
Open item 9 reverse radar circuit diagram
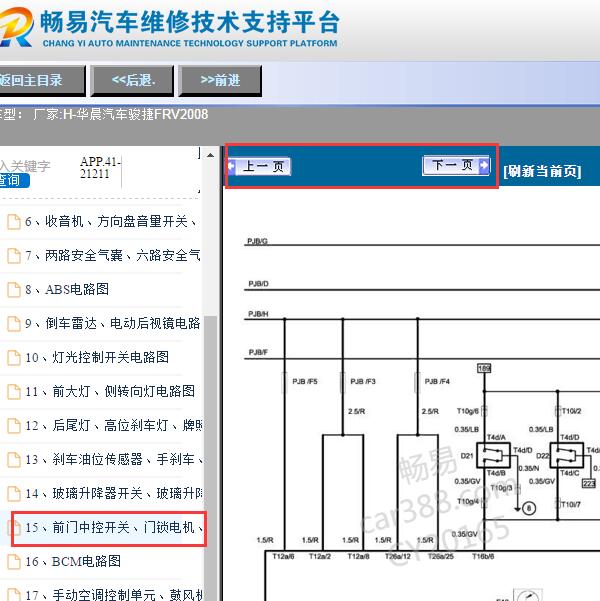click(112, 323)
